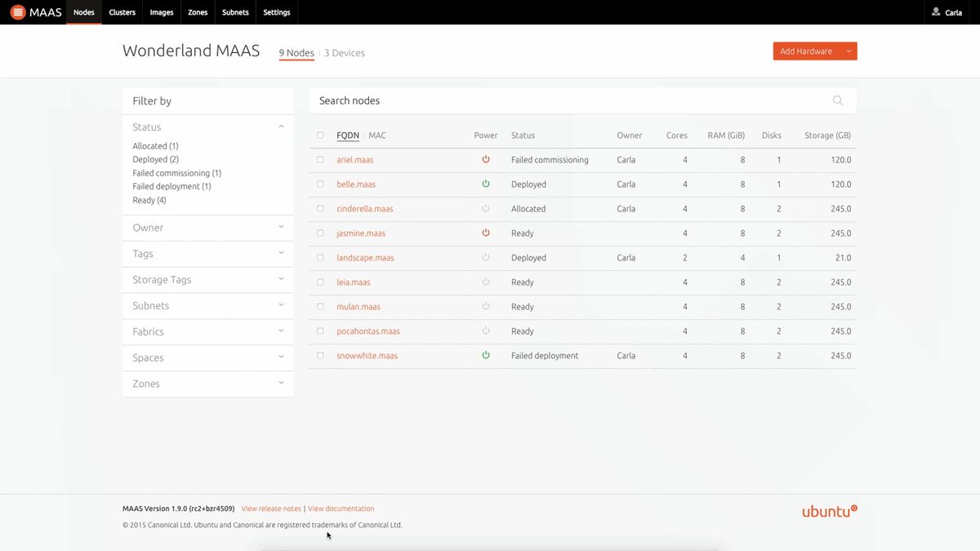Expand the Owner filter section
Screen dimensions: 980x551
click(x=280, y=227)
